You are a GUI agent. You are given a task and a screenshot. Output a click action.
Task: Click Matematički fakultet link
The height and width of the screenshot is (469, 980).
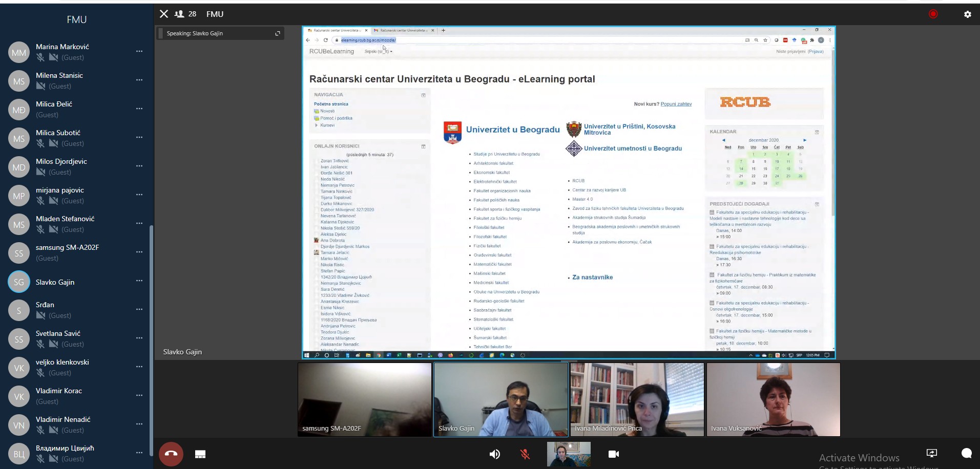(x=492, y=264)
